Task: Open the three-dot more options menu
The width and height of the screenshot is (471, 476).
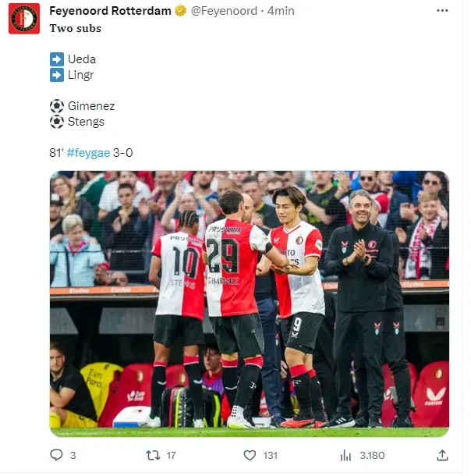Action: coord(442,11)
